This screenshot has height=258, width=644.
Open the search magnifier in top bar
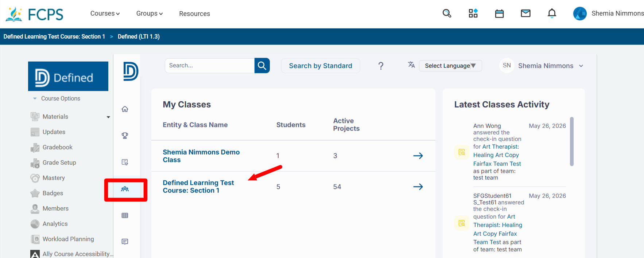[447, 13]
